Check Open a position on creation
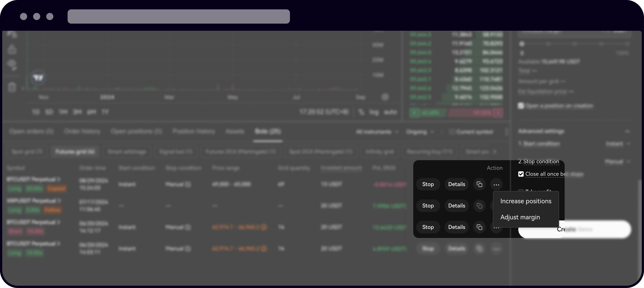 click(521, 106)
